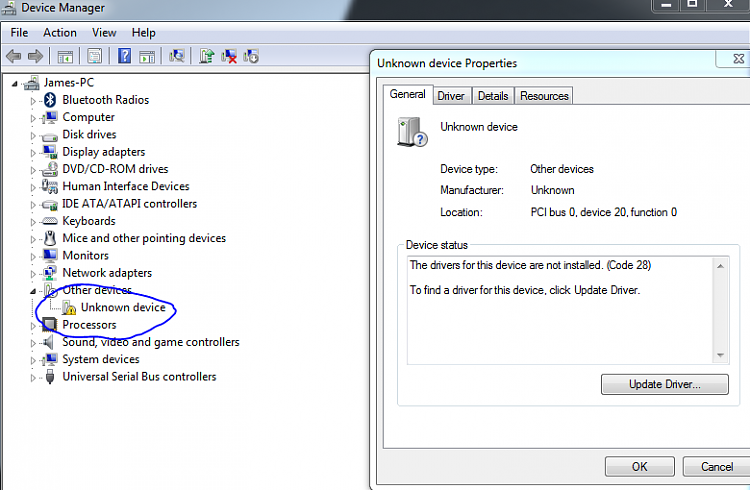Click the Back arrow toolbar icon
Image resolution: width=750 pixels, height=490 pixels.
pos(13,56)
